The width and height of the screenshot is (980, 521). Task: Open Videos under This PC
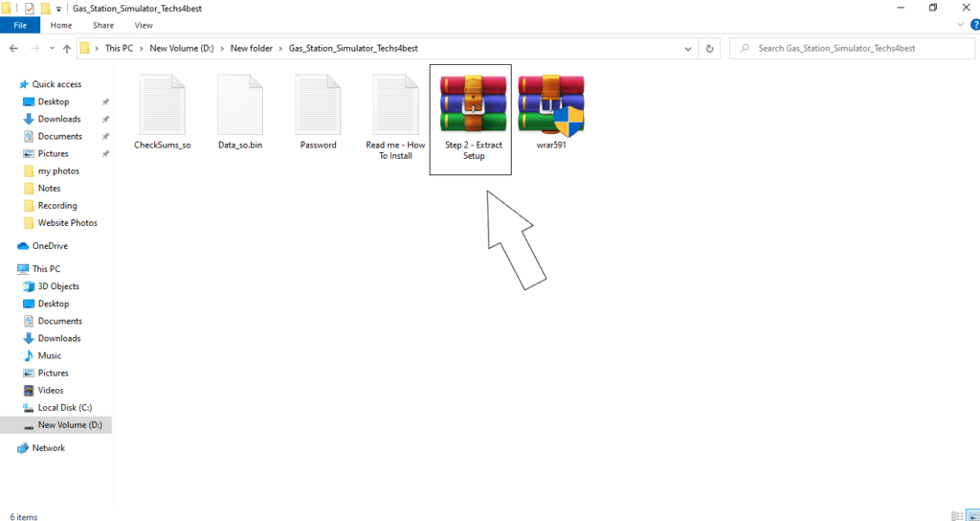click(50, 391)
